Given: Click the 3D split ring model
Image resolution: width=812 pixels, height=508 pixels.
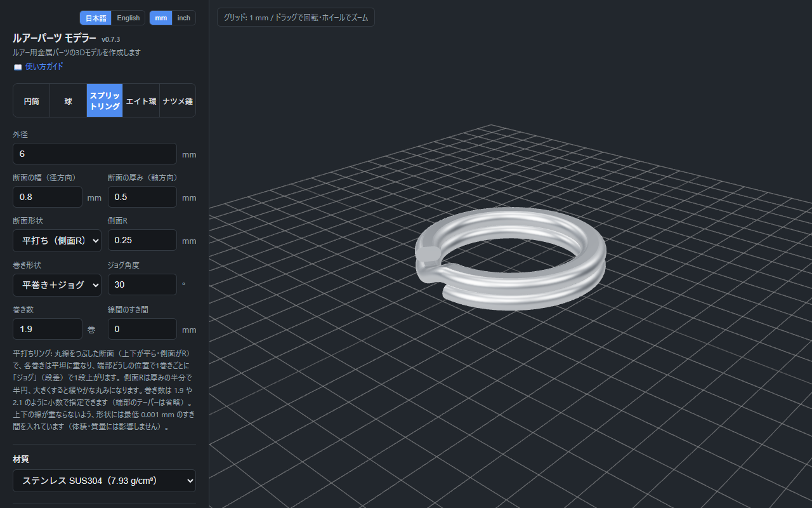Looking at the screenshot, I should click(510, 258).
